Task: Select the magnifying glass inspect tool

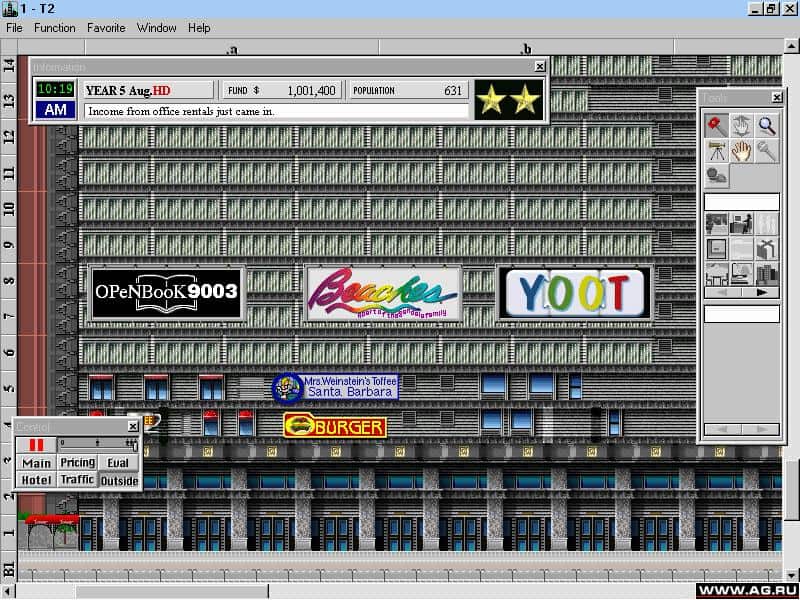Action: click(767, 125)
